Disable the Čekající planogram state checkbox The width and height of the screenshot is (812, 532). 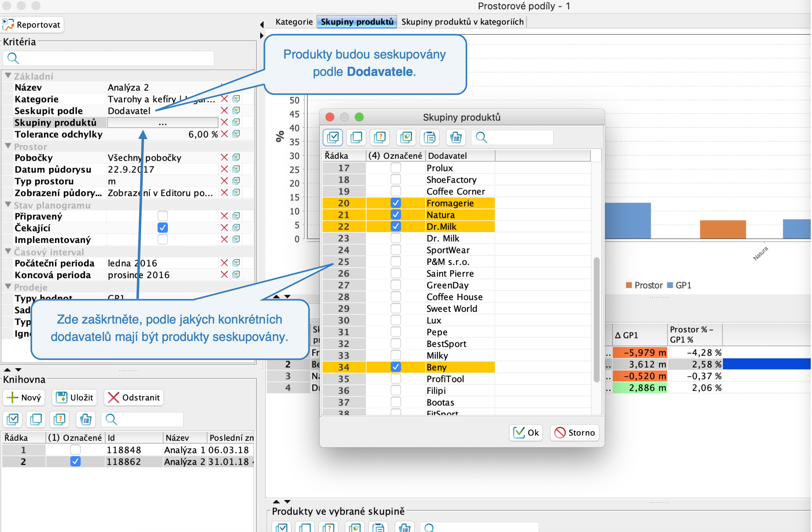click(162, 227)
